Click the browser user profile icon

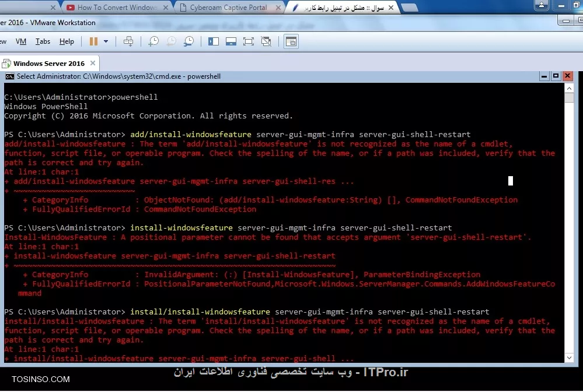(x=542, y=5)
